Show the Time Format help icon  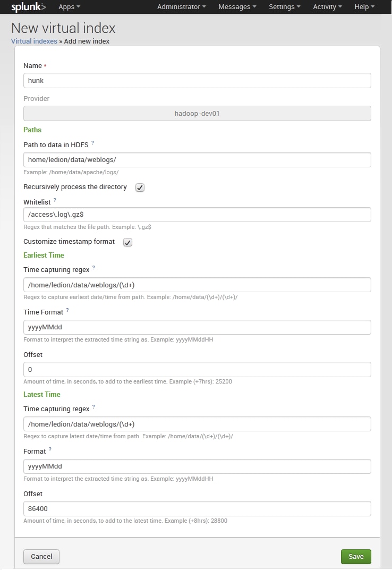coord(67,310)
